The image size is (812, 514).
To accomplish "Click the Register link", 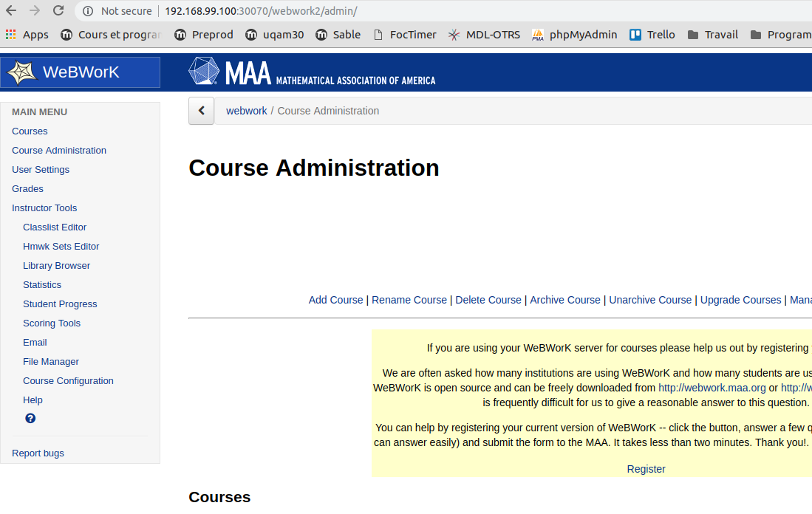I will pos(646,468).
